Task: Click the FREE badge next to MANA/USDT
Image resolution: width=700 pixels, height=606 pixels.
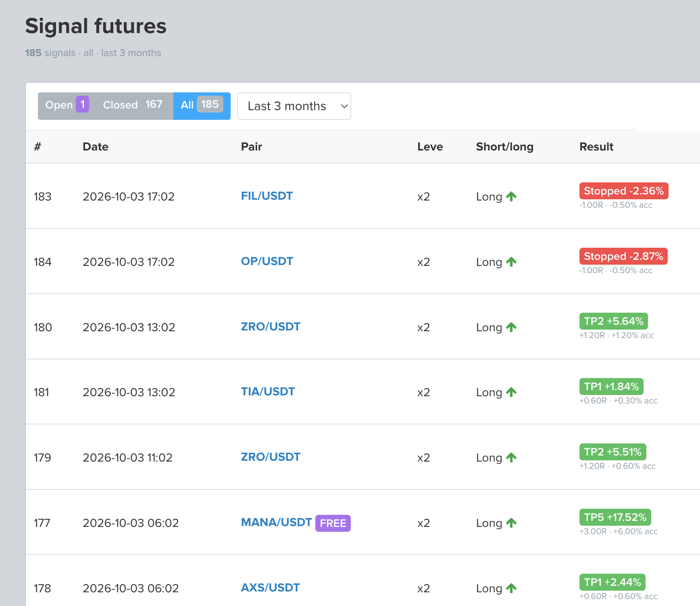Action: click(x=333, y=523)
